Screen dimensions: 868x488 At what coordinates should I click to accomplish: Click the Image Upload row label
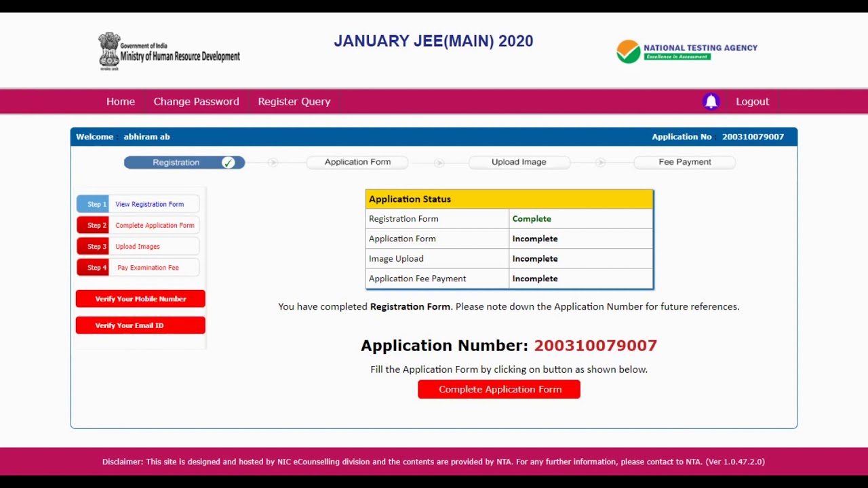396,259
